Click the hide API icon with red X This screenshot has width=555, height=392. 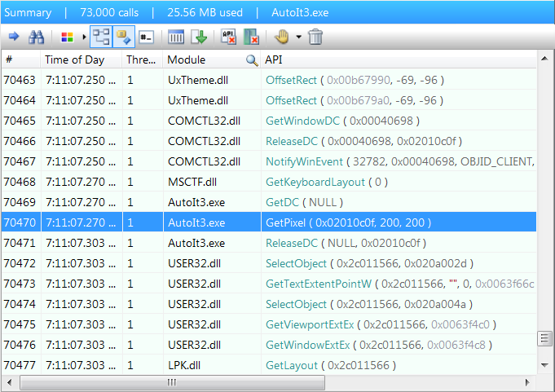[229, 37]
